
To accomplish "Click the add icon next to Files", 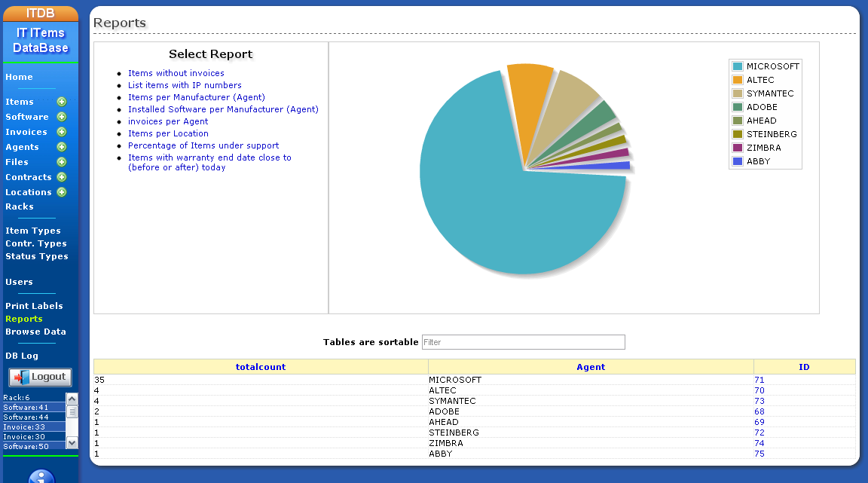I will pyautogui.click(x=62, y=162).
